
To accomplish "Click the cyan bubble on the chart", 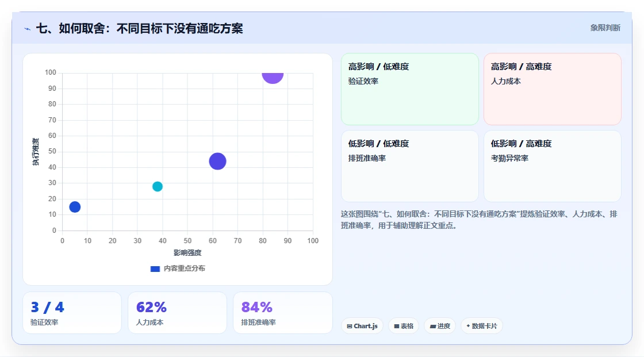I will pyautogui.click(x=158, y=186).
